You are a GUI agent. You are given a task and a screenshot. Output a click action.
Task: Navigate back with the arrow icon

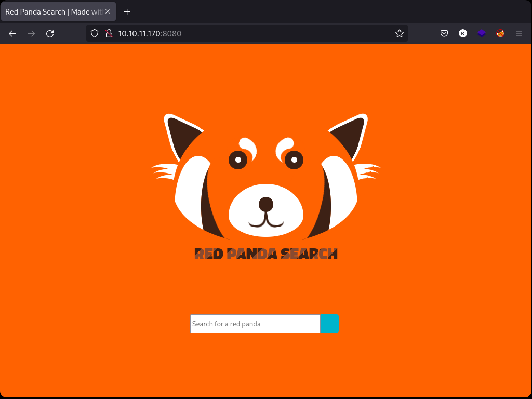[12, 33]
